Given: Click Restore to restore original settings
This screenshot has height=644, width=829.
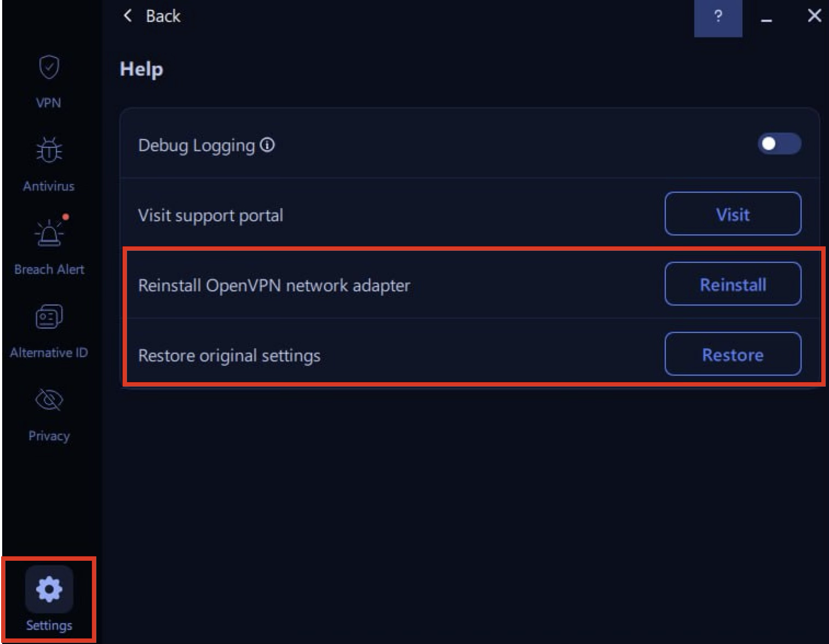Looking at the screenshot, I should point(733,354).
